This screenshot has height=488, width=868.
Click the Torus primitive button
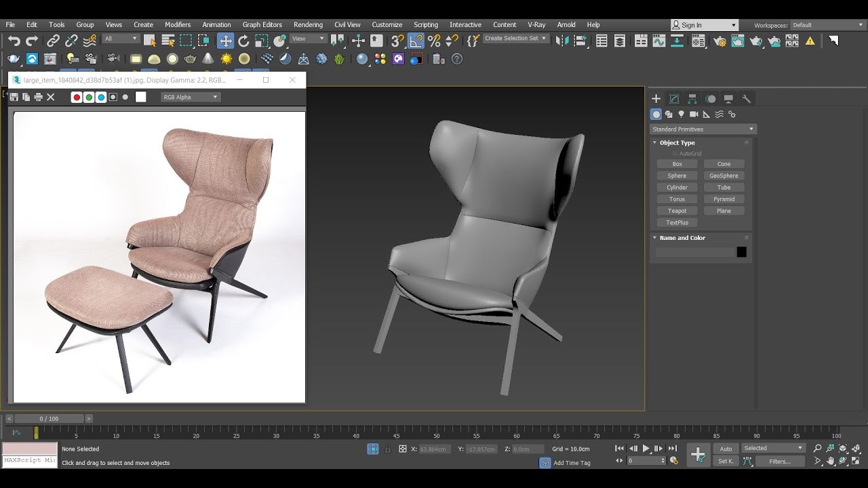[677, 199]
